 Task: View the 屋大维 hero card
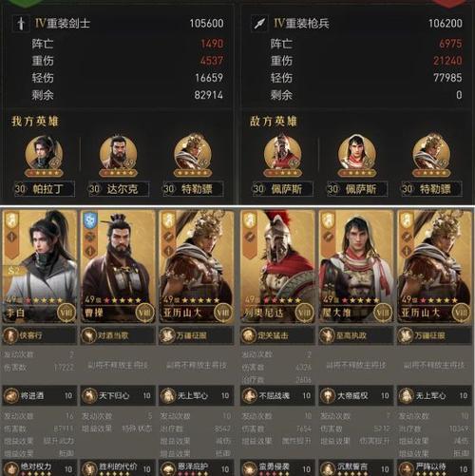(356, 267)
